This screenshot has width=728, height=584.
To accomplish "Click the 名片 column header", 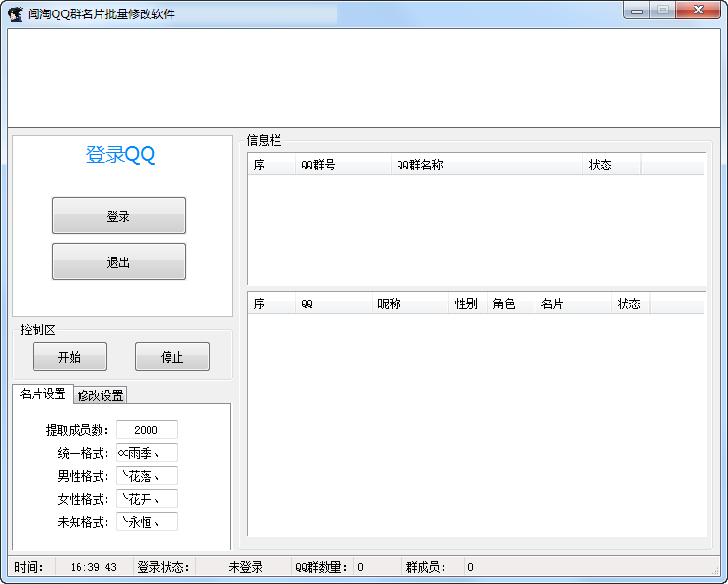I will (x=573, y=303).
